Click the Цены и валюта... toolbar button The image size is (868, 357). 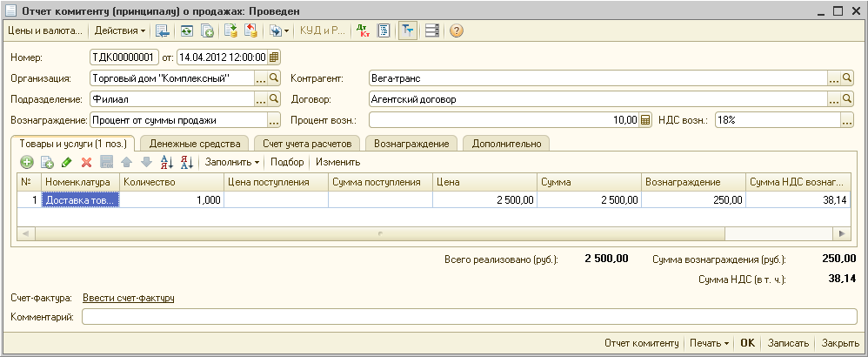[45, 31]
